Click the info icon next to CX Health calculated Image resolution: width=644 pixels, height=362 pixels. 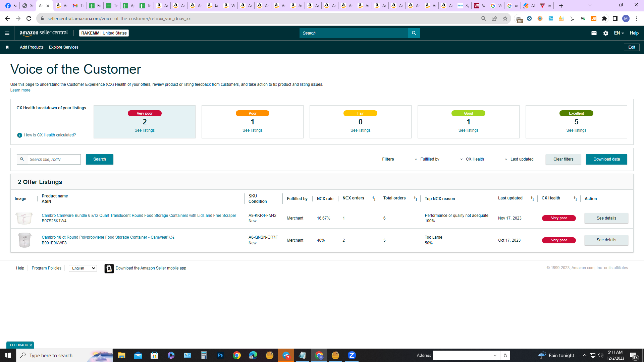click(x=19, y=135)
